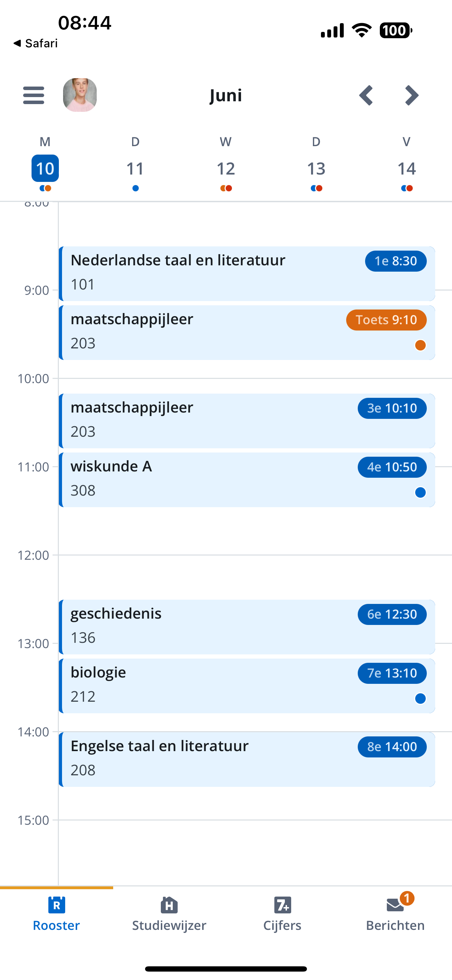Tap blue homework dot on biologie
Viewport: 452px width, 980px height.
[420, 699]
